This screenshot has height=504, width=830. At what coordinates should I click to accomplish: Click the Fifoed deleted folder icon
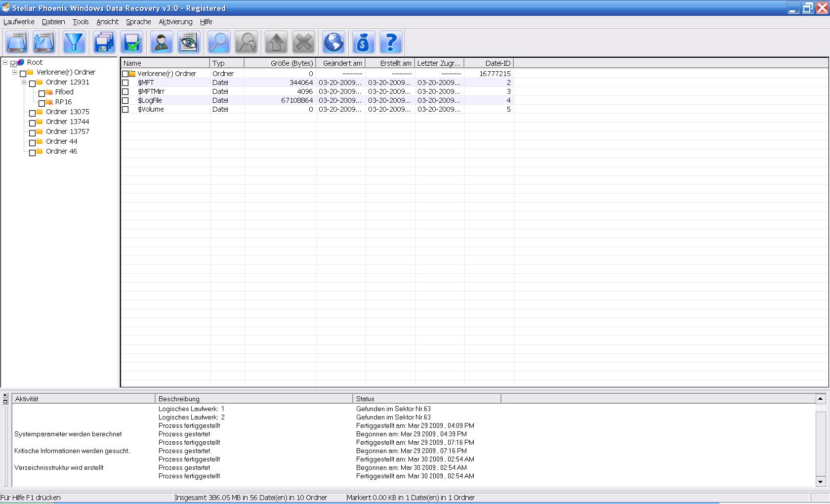[49, 92]
